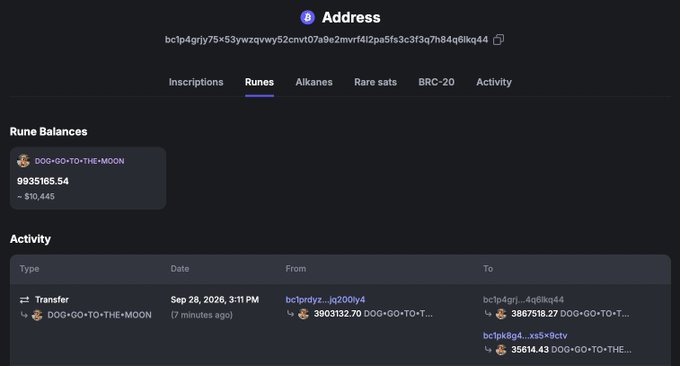This screenshot has height=366, width=680.
Task: Click the 35614.43 amount in the To column
Action: pyautogui.click(x=530, y=350)
